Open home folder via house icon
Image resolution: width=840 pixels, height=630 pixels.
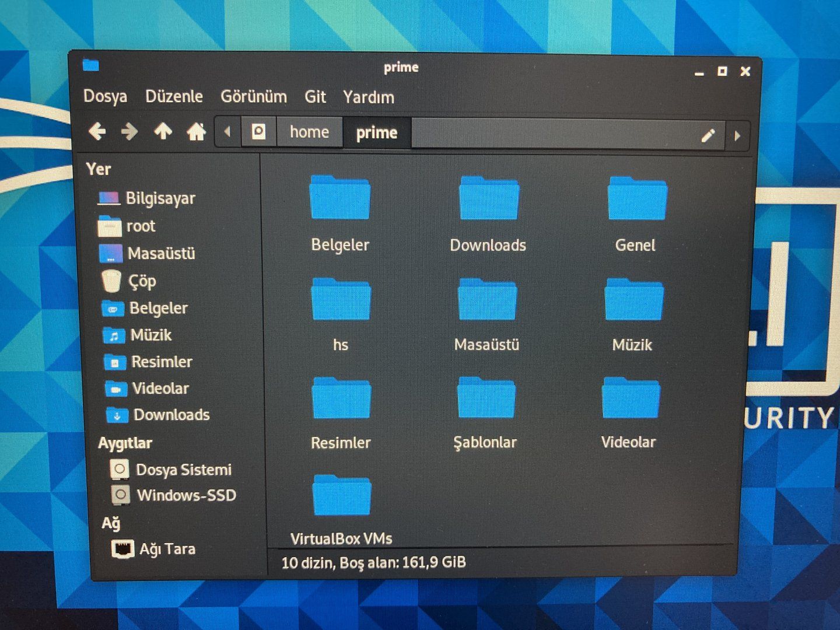pyautogui.click(x=196, y=132)
